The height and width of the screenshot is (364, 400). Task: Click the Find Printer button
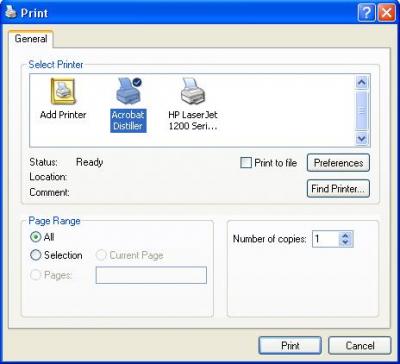click(x=338, y=189)
